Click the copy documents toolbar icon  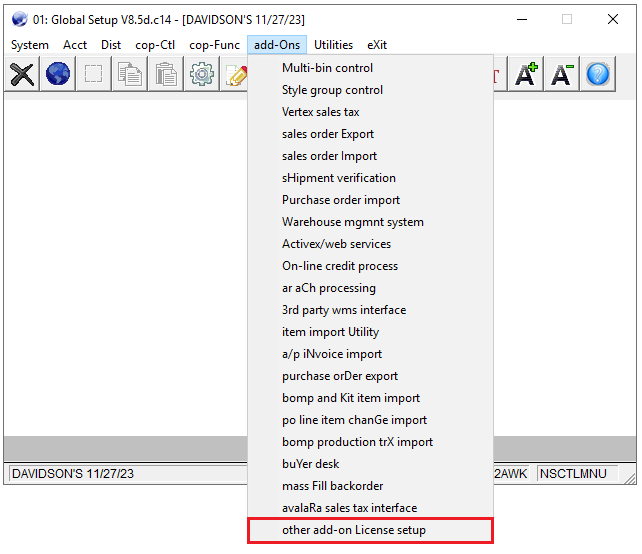[129, 74]
